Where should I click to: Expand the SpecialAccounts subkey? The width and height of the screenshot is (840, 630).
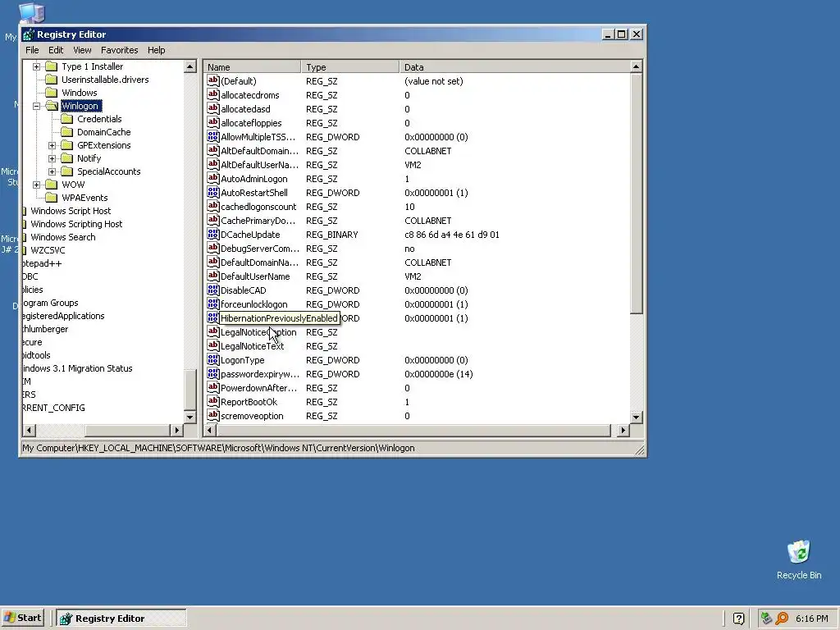point(52,171)
